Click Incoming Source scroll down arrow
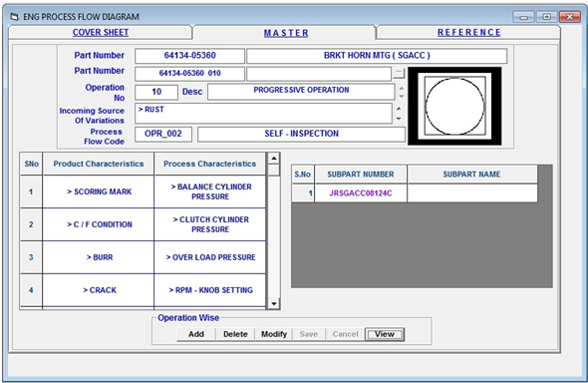The image size is (588, 383). tap(399, 119)
